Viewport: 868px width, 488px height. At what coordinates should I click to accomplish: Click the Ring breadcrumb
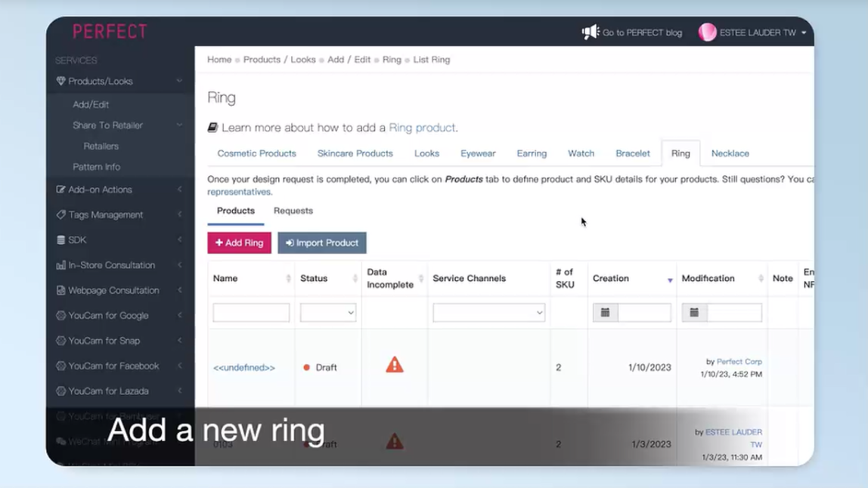click(392, 60)
